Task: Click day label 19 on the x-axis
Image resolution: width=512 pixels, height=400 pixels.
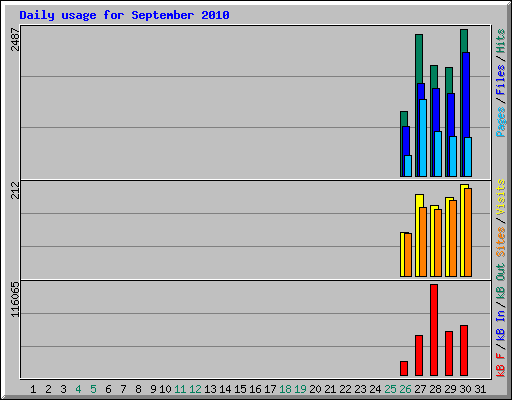Action: tap(300, 389)
